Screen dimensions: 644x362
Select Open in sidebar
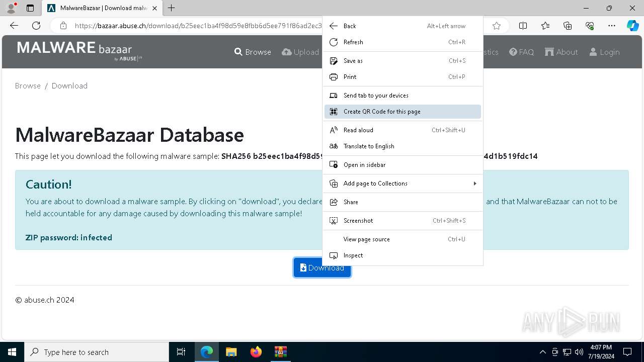tap(403, 165)
